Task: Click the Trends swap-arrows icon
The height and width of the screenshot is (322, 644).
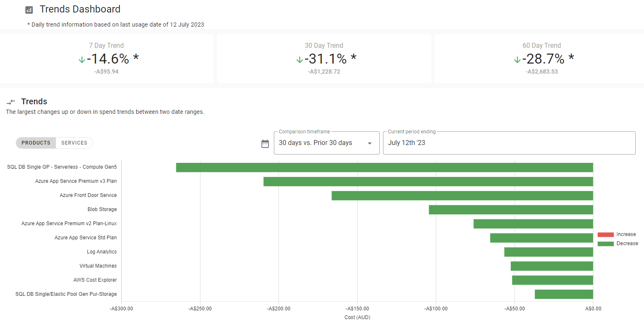Action: tap(11, 102)
